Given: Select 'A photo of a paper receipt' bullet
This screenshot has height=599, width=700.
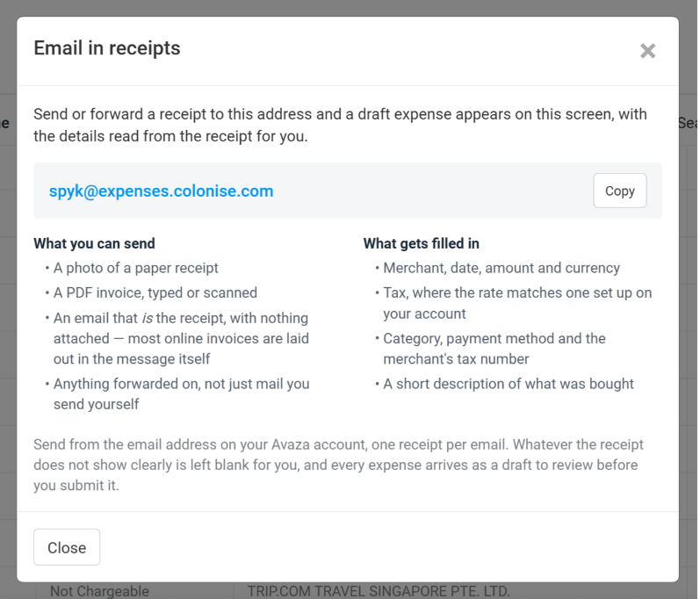Looking at the screenshot, I should tap(136, 268).
